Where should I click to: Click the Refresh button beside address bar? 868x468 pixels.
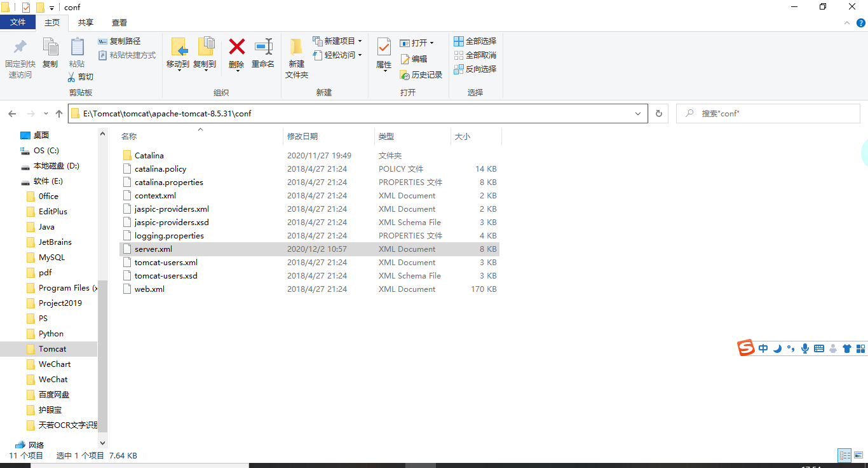click(x=659, y=114)
